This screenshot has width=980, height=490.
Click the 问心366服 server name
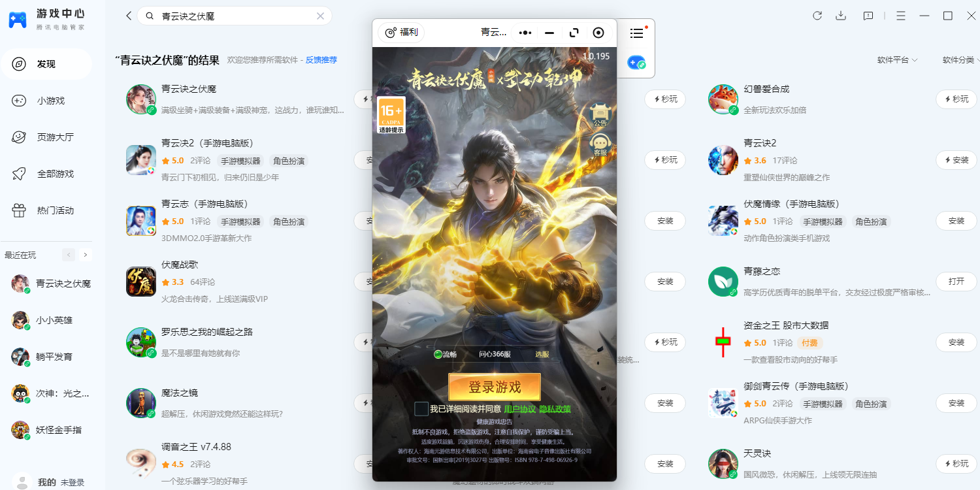tap(495, 355)
